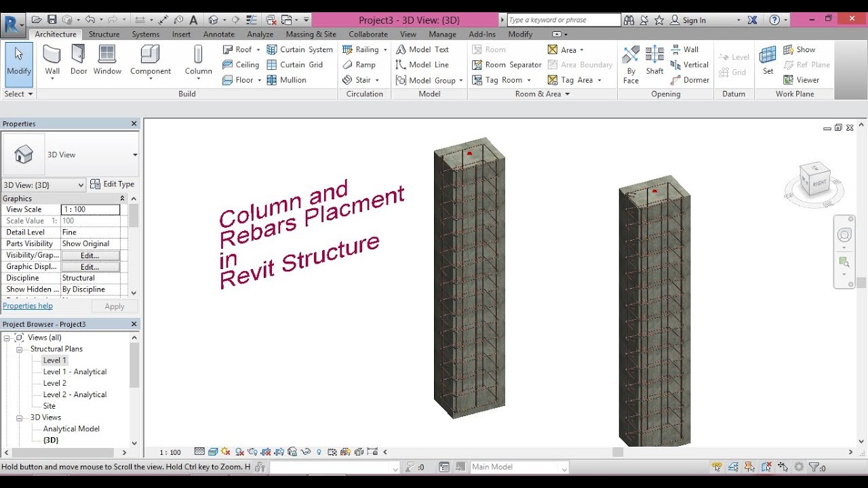This screenshot has width=868, height=488.
Task: Click Sign In in the title bar
Action: point(688,20)
